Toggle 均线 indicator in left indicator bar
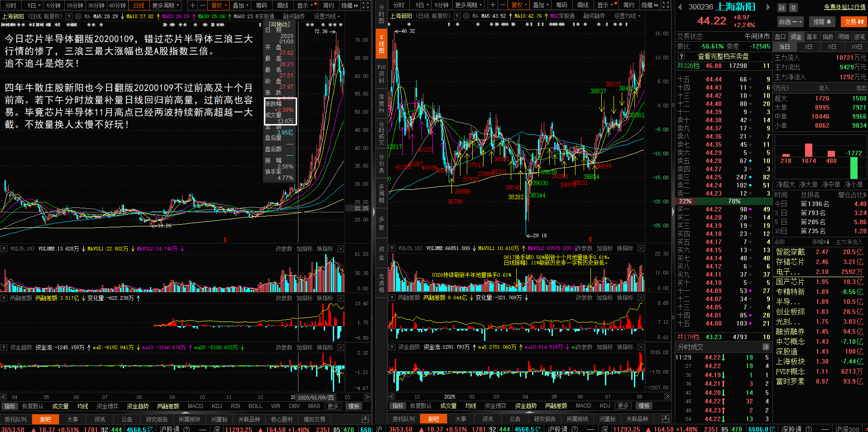 (x=83, y=406)
